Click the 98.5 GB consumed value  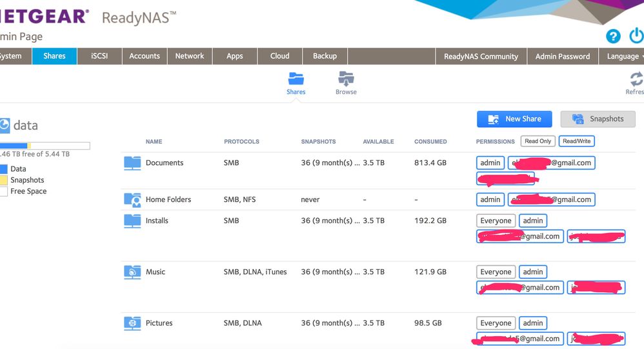428,323
